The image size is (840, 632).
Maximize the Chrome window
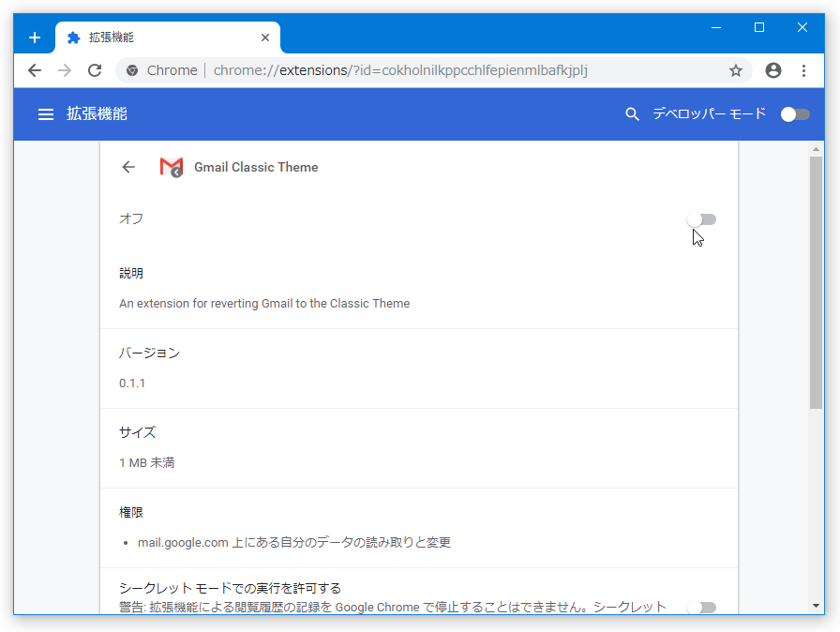[759, 27]
